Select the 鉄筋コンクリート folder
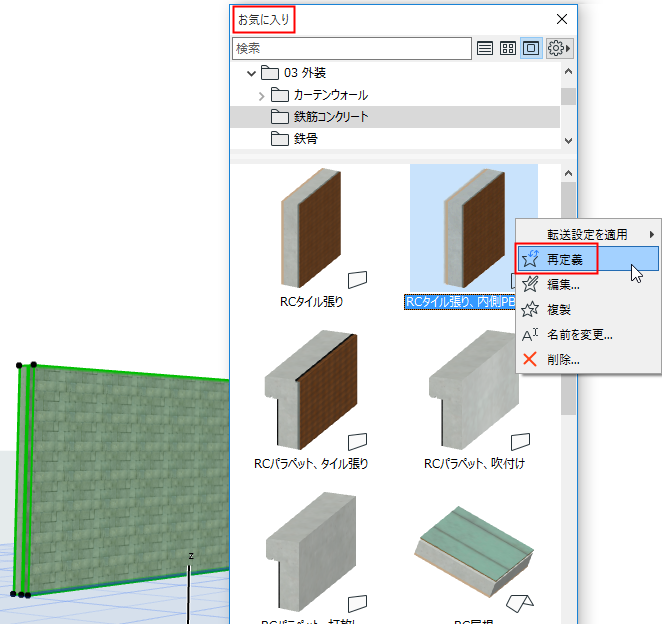The image size is (662, 624). click(x=395, y=117)
